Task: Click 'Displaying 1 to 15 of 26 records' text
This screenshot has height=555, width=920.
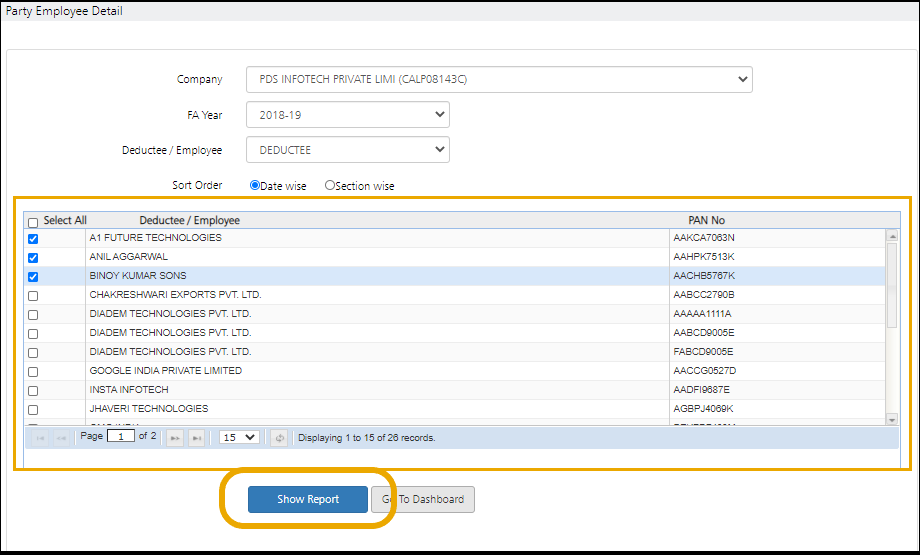Action: 367,438
